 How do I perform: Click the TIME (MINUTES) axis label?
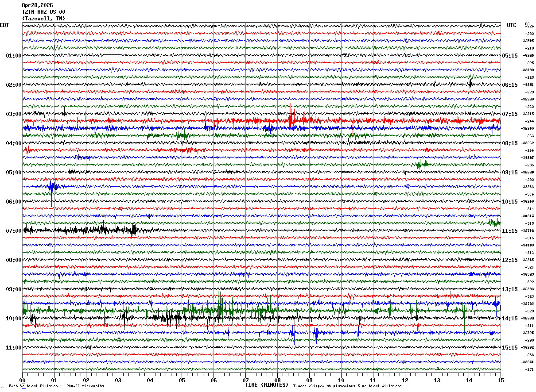coord(267,385)
